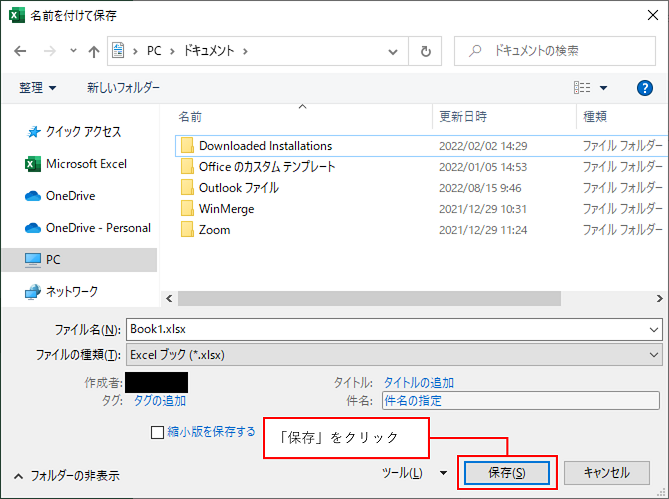Screen dimensions: 669x499
Task: Open the 整理 menu
Action: [x=37, y=88]
